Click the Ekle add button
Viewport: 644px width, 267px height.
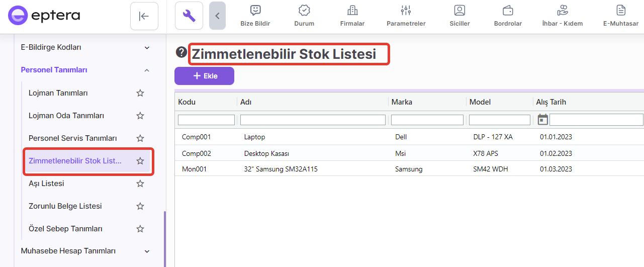(x=204, y=76)
